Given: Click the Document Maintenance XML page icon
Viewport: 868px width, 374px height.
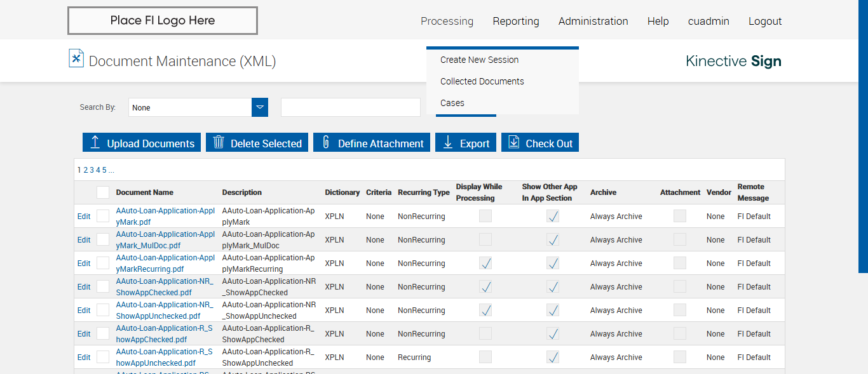Looking at the screenshot, I should (76, 58).
